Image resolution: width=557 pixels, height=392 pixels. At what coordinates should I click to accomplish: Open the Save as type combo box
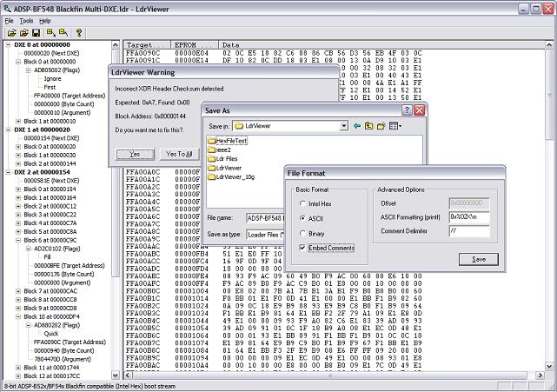(x=266, y=235)
